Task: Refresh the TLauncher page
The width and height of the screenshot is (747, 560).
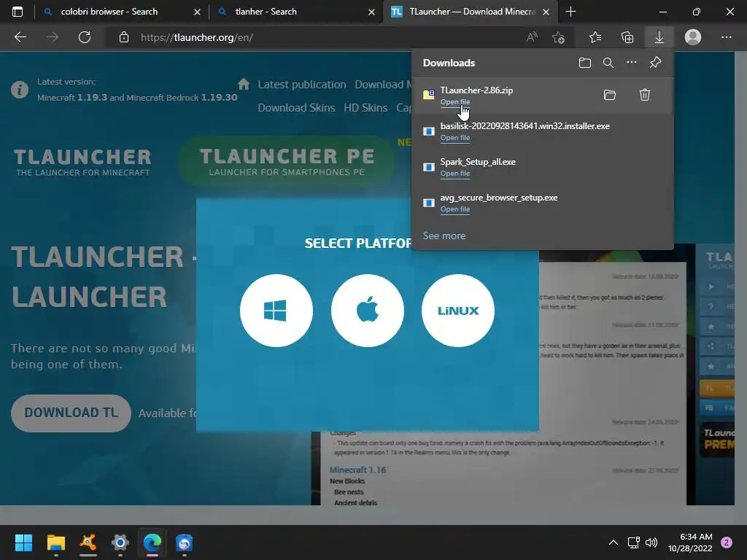Action: coord(85,37)
